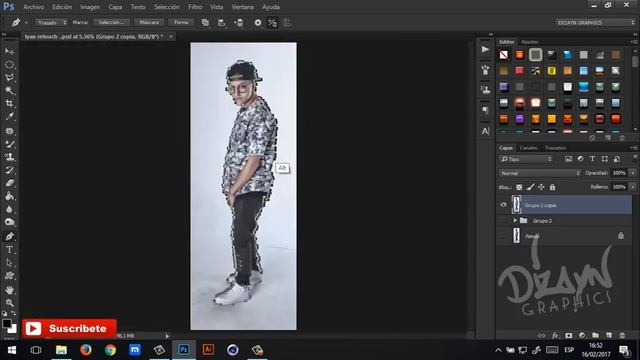This screenshot has height=360, width=640.
Task: Select the Clone Stamp tool
Action: pyautogui.click(x=9, y=157)
